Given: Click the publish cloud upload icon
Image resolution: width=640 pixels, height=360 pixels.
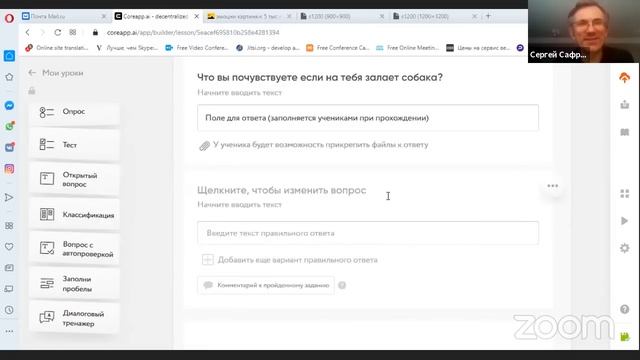Looking at the screenshot, I should [624, 78].
